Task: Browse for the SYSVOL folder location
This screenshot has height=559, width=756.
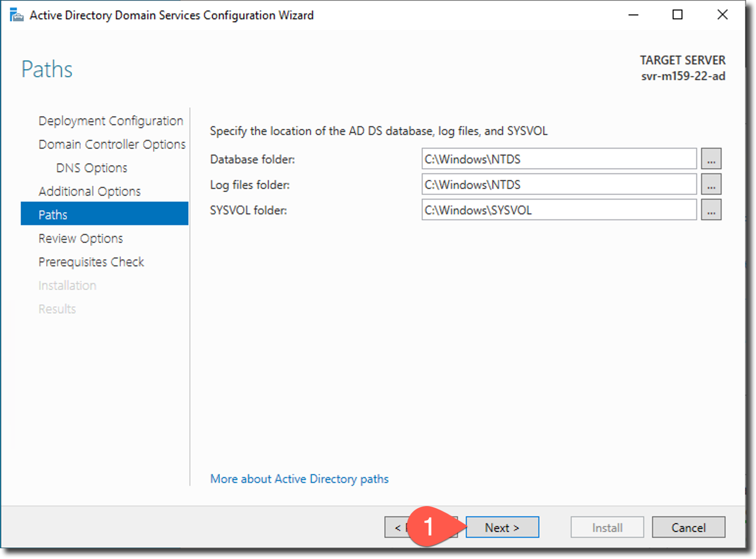Action: (x=711, y=210)
